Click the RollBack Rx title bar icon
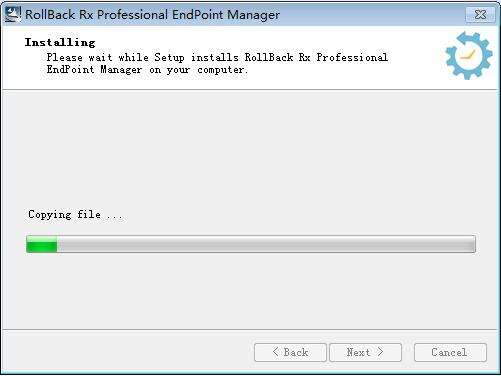501x376 pixels. click(13, 14)
